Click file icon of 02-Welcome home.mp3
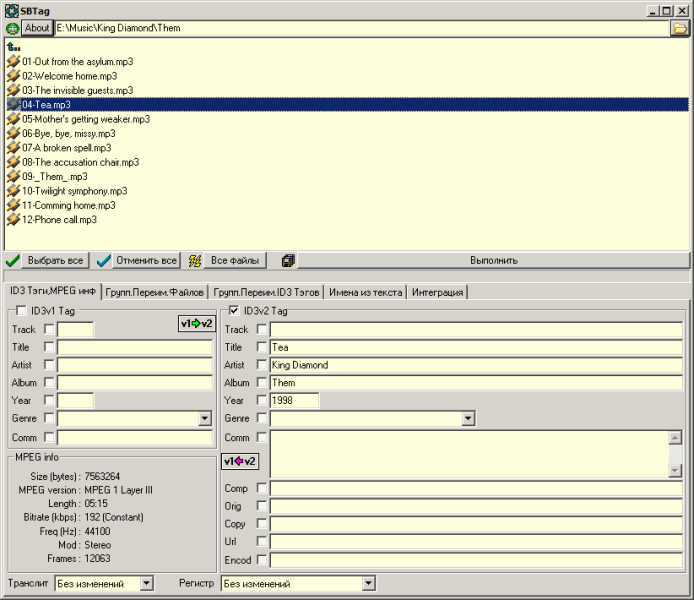The height and width of the screenshot is (600, 694). pyautogui.click(x=14, y=76)
